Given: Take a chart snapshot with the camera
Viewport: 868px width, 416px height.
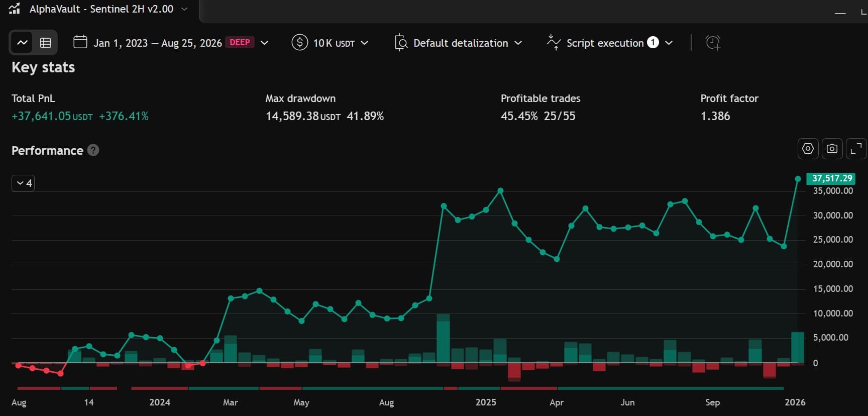Looking at the screenshot, I should click(832, 149).
